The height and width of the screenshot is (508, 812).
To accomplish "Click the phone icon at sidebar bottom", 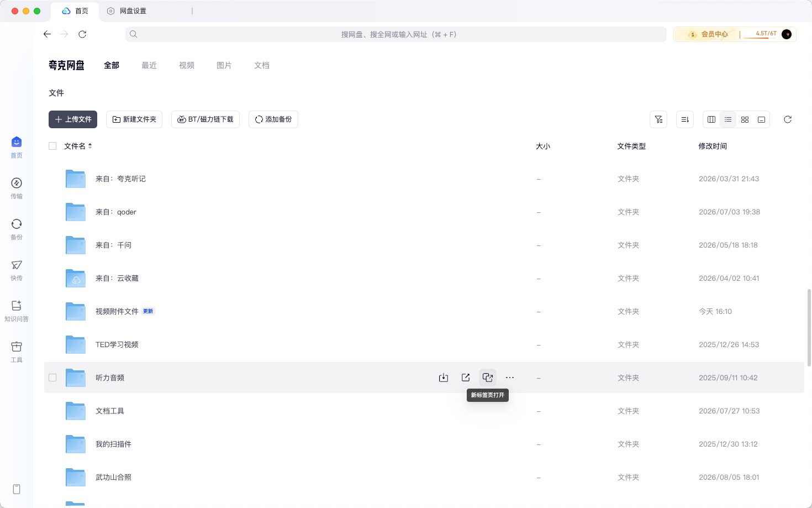I will tap(17, 489).
